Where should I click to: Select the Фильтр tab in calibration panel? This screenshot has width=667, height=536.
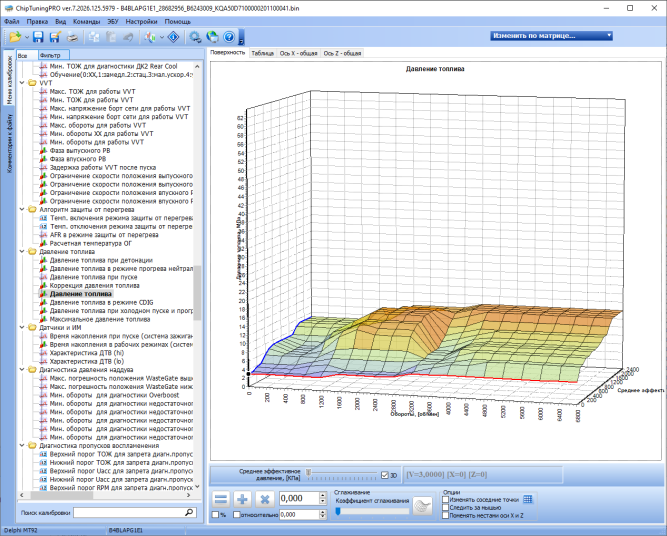pos(54,55)
